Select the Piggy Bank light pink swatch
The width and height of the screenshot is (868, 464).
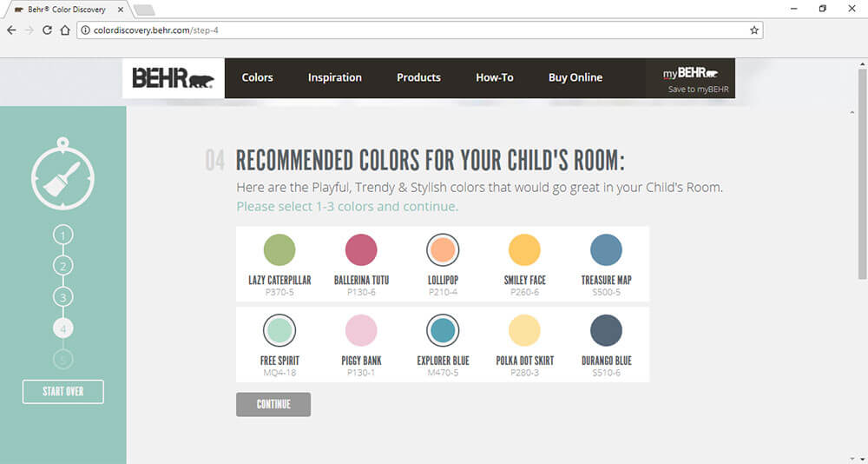tap(361, 330)
